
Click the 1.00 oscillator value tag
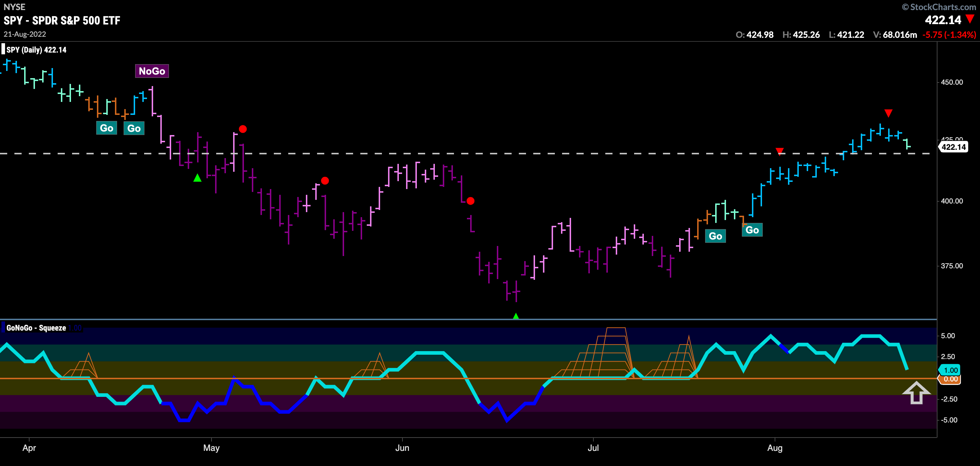[950, 370]
